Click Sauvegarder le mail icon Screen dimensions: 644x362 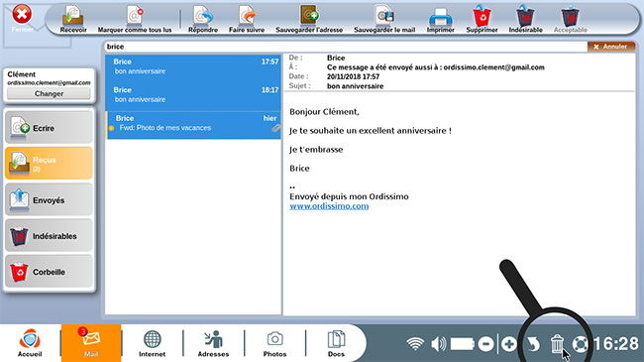tap(384, 19)
